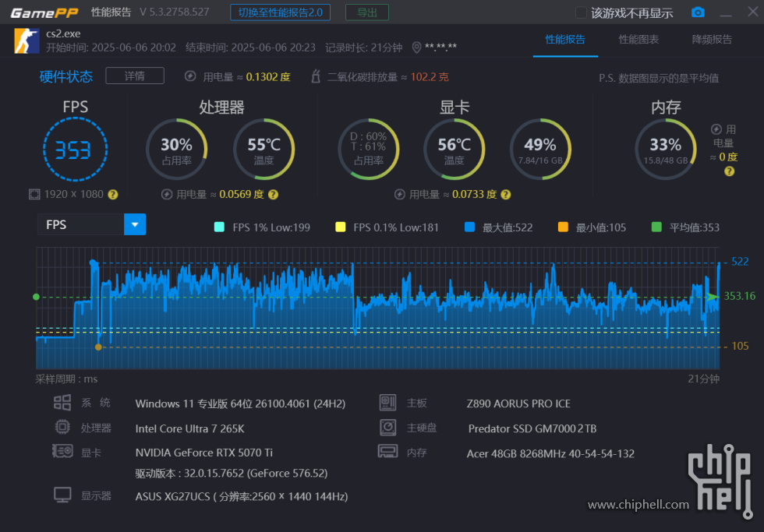Viewport: 764px width, 532px height.
Task: Click the 切换至性能报告2.0 button
Action: pyautogui.click(x=280, y=12)
